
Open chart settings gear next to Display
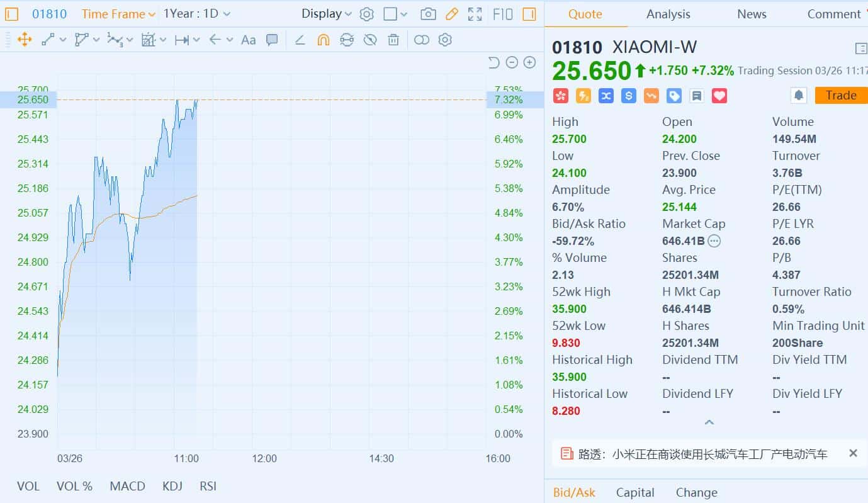click(x=366, y=14)
